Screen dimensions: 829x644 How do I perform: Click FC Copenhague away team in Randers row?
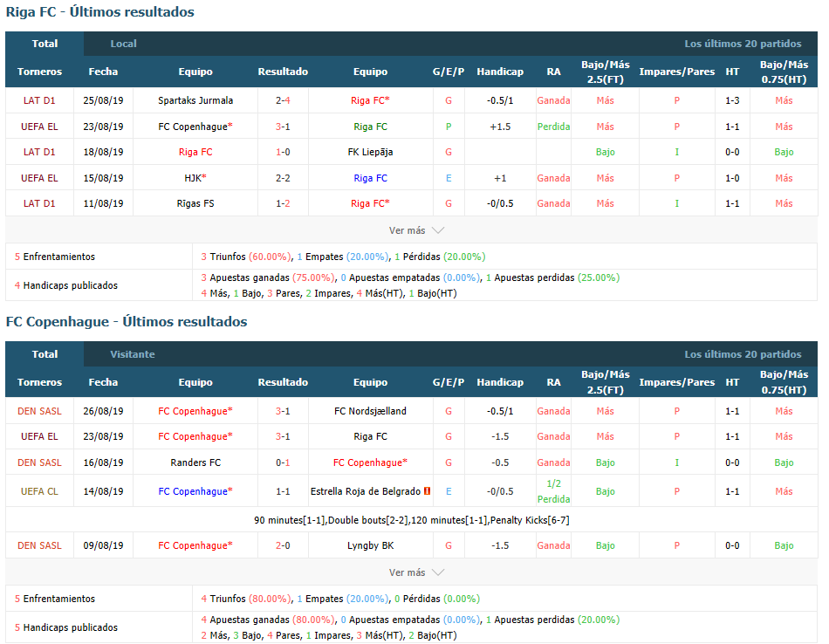pyautogui.click(x=370, y=462)
